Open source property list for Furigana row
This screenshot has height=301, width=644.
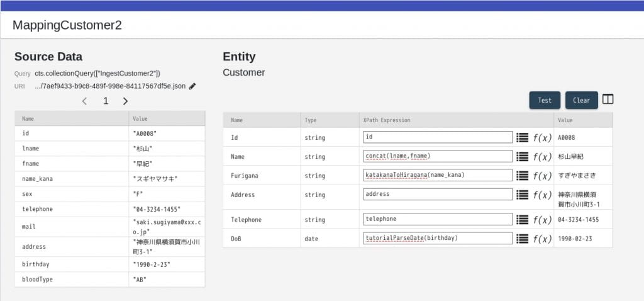click(522, 176)
